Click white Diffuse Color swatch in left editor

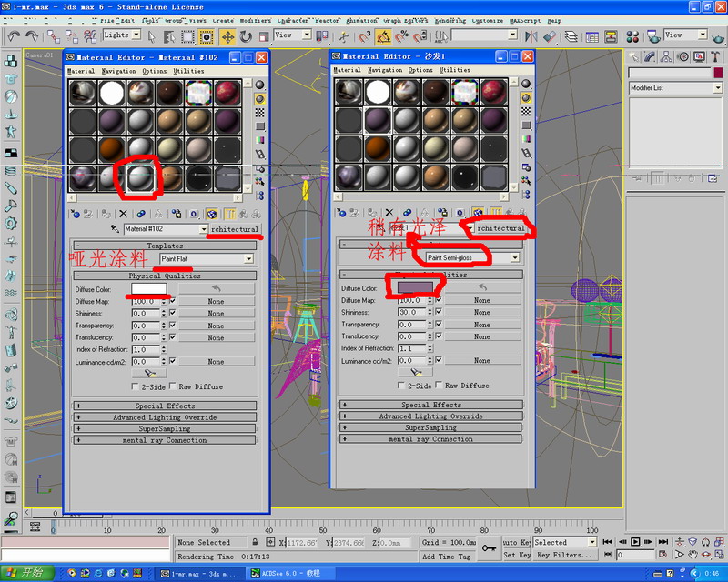tap(149, 288)
